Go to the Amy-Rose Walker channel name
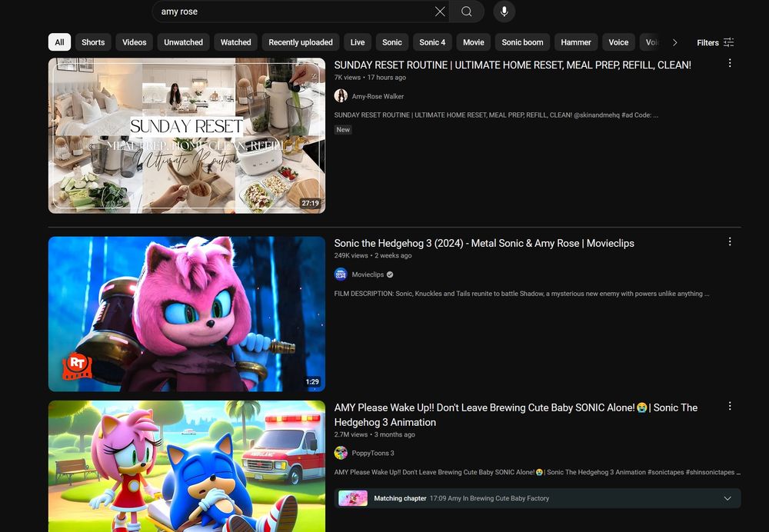769x532 pixels. (378, 97)
